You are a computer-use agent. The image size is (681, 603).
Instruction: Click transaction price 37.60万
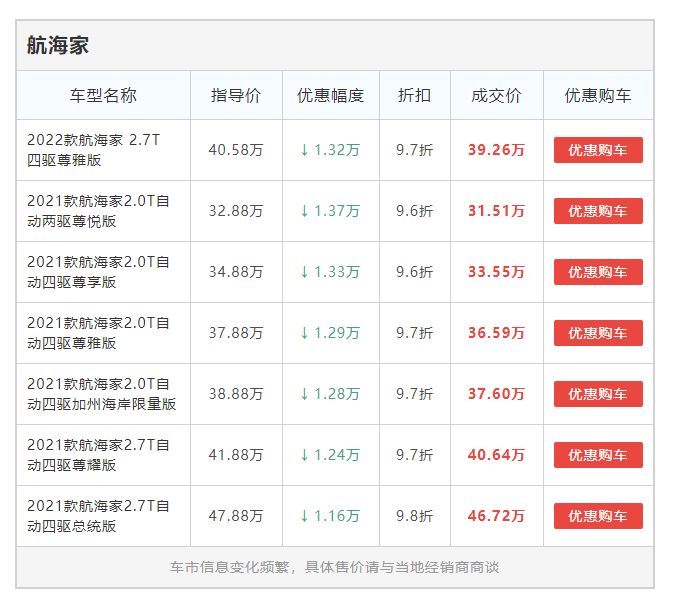(x=496, y=394)
